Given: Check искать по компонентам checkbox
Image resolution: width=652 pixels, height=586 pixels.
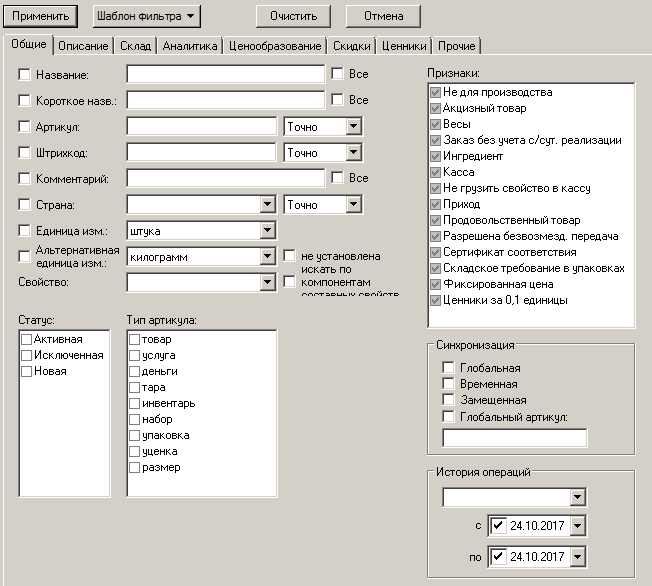Looking at the screenshot, I should point(289,282).
